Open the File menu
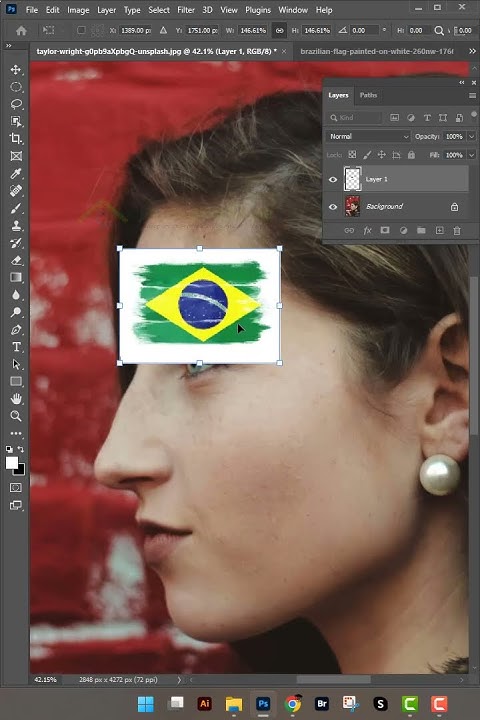Image resolution: width=480 pixels, height=720 pixels. (32, 10)
